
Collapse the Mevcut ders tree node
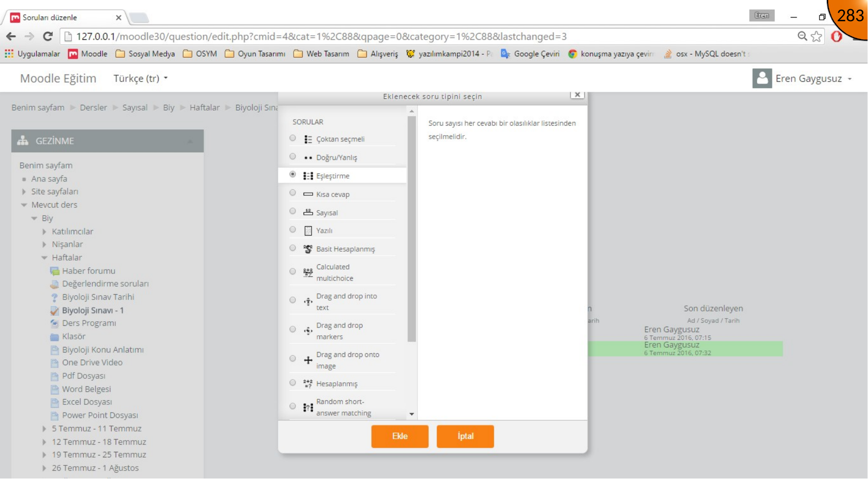(24, 205)
